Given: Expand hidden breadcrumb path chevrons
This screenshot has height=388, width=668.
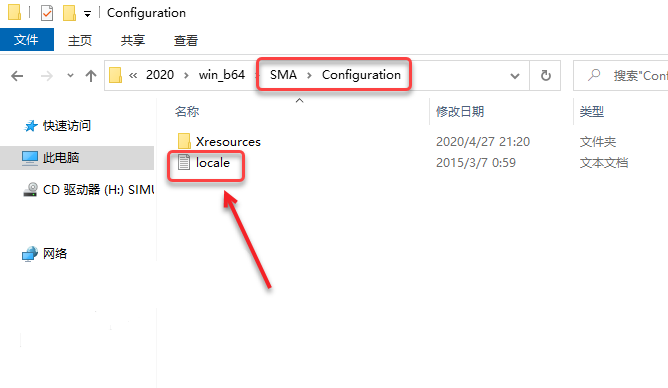Looking at the screenshot, I should tap(133, 75).
